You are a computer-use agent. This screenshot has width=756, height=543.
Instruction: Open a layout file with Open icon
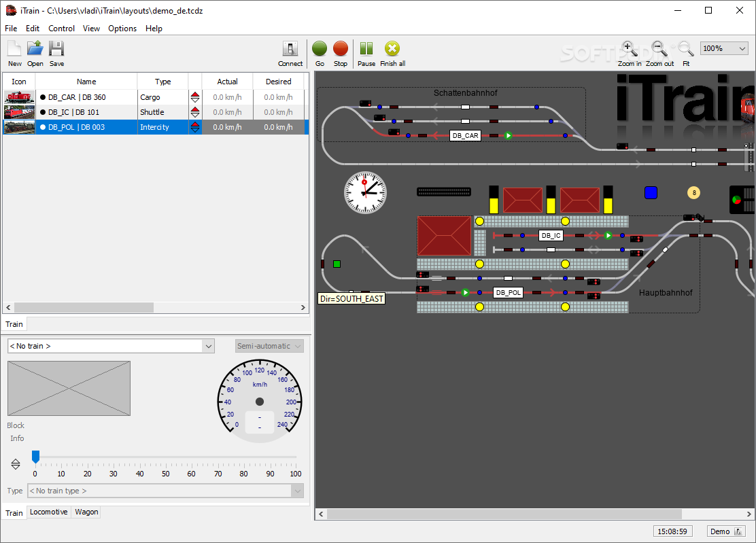(35, 53)
